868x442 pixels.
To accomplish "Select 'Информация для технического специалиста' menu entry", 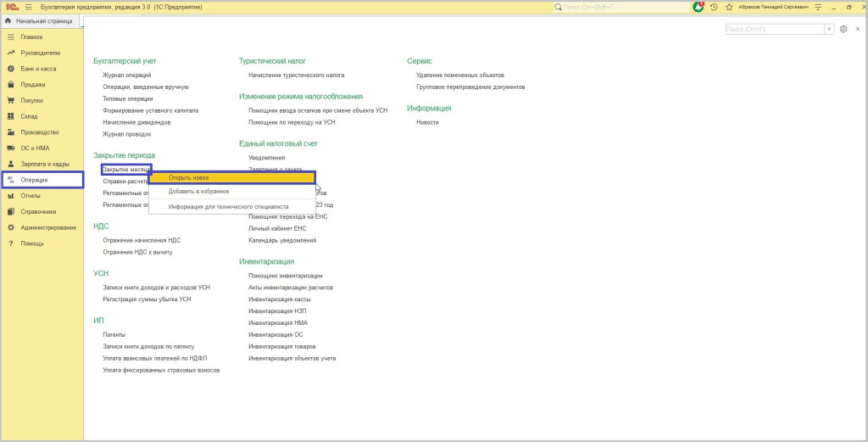I will 228,206.
